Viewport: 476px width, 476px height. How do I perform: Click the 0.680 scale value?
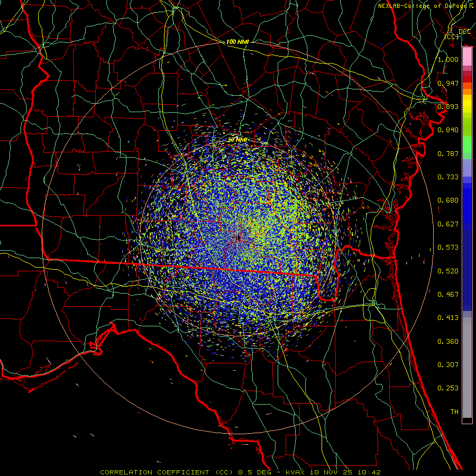point(448,200)
